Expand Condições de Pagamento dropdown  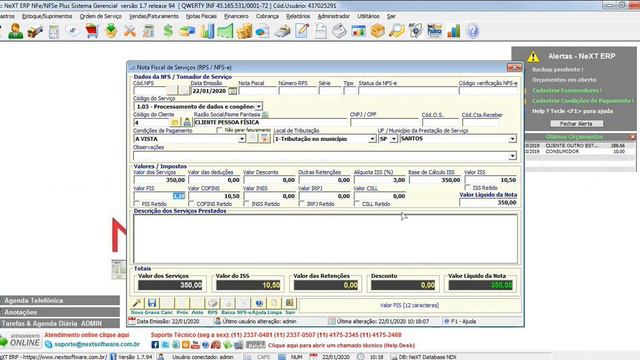(x=242, y=139)
